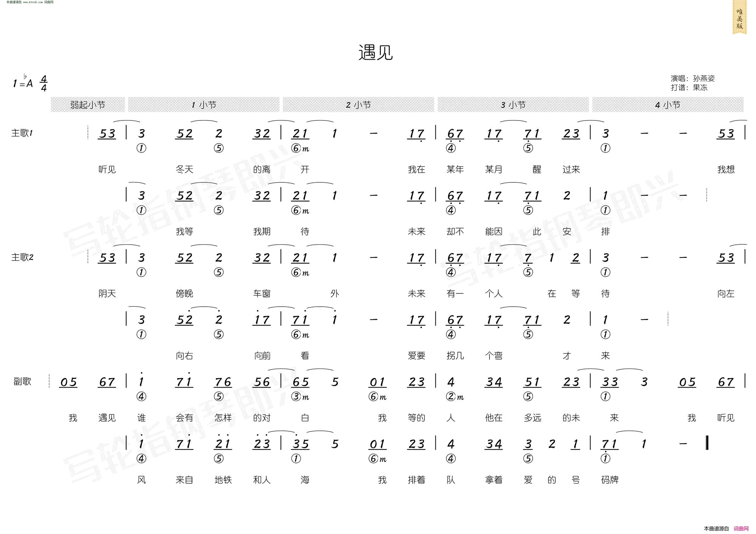The image size is (756, 534).
Task: Click the lyric 某月
Action: 494,169
